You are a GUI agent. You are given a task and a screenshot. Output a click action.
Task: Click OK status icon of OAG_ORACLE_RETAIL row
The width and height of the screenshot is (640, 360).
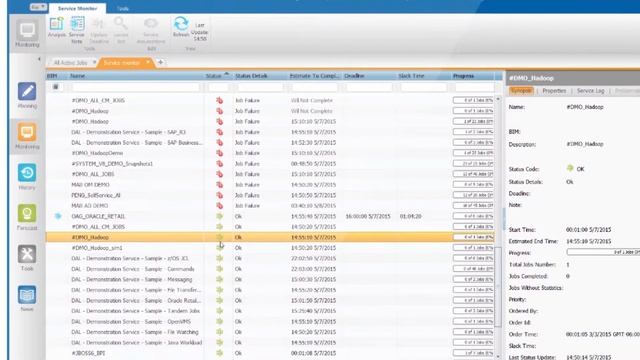point(220,216)
